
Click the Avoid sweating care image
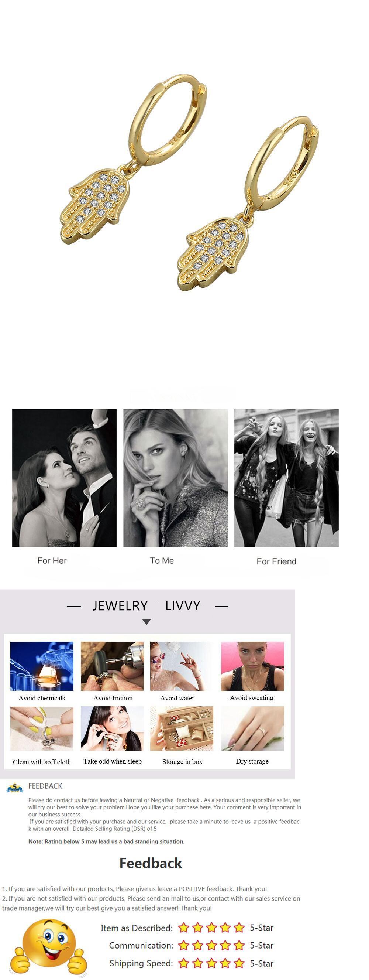(x=252, y=666)
